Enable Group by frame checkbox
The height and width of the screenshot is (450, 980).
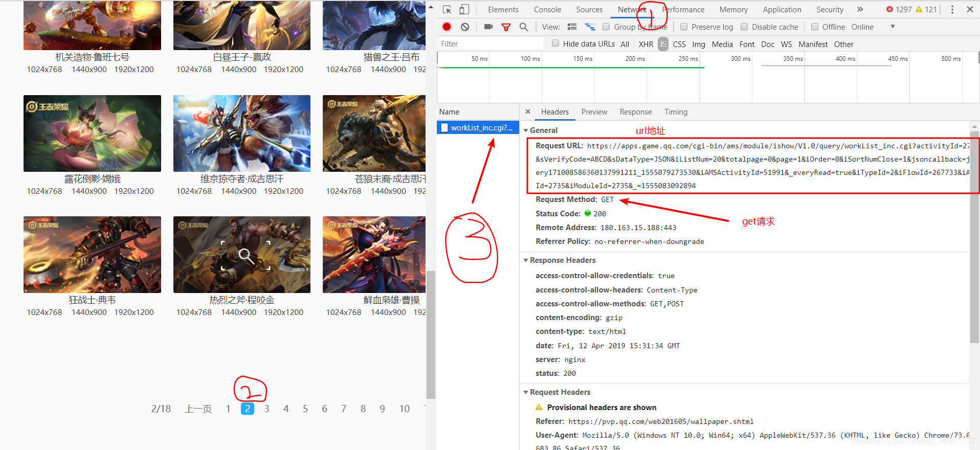coord(606,27)
